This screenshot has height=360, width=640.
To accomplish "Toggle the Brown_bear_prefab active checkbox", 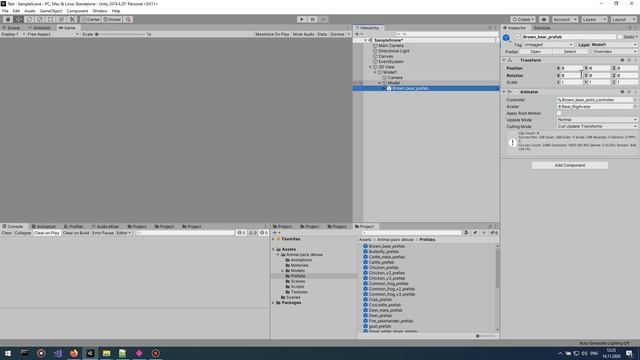I will click(x=518, y=37).
